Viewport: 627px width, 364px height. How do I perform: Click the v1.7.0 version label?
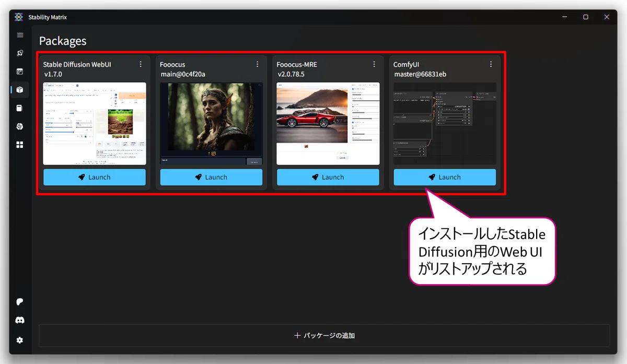click(53, 74)
